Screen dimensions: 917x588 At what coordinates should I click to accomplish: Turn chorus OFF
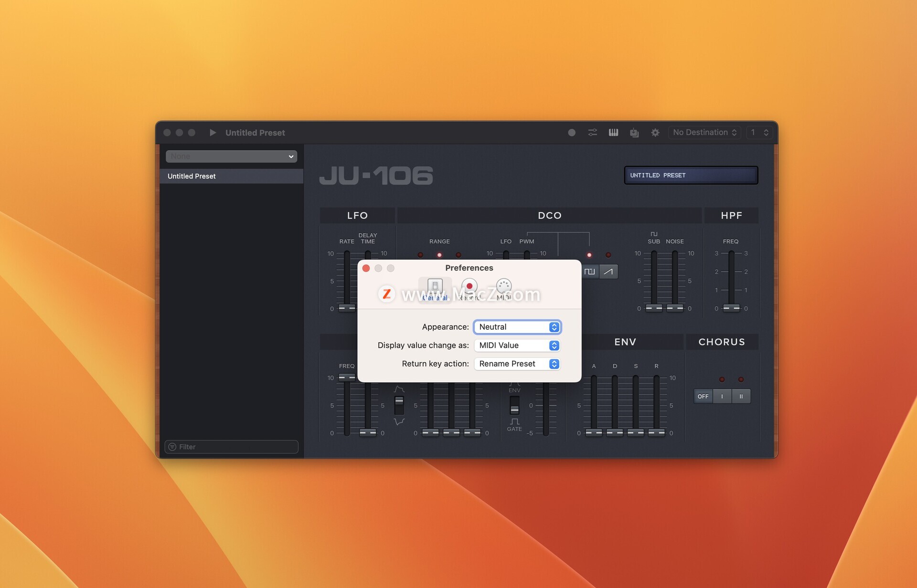pos(703,396)
